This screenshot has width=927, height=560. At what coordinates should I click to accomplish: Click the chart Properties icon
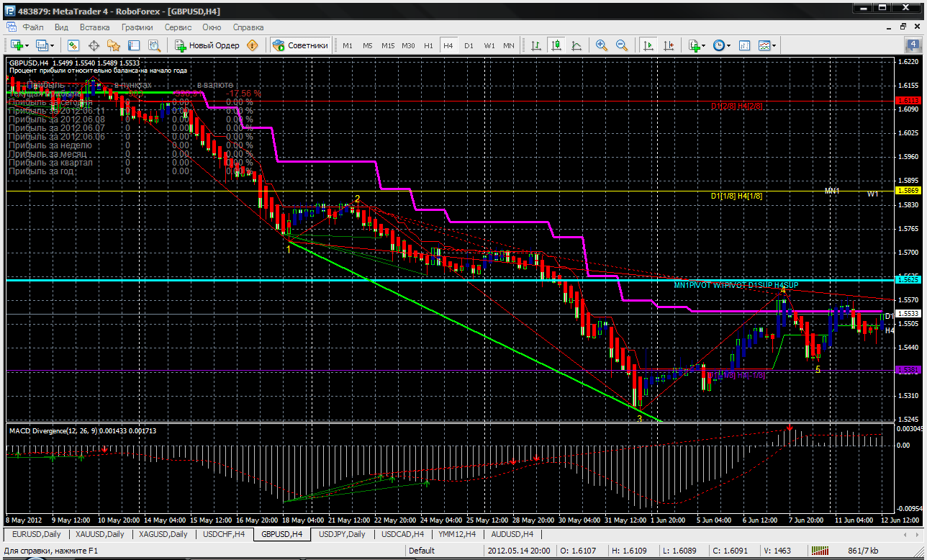(744, 45)
